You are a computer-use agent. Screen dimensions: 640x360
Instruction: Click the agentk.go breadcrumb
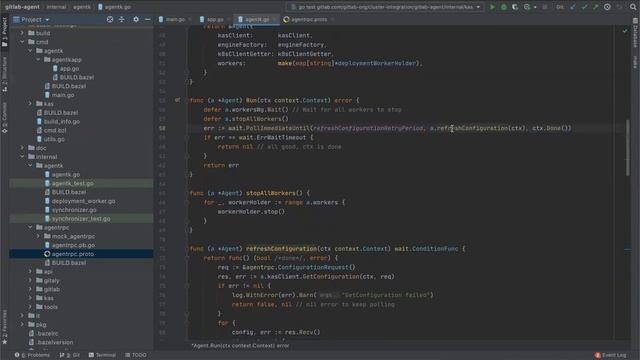pyautogui.click(x=114, y=7)
